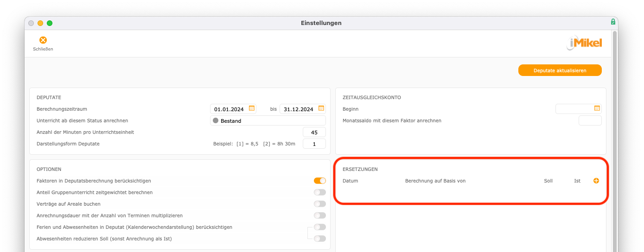Click the Ist column header

[577, 181]
